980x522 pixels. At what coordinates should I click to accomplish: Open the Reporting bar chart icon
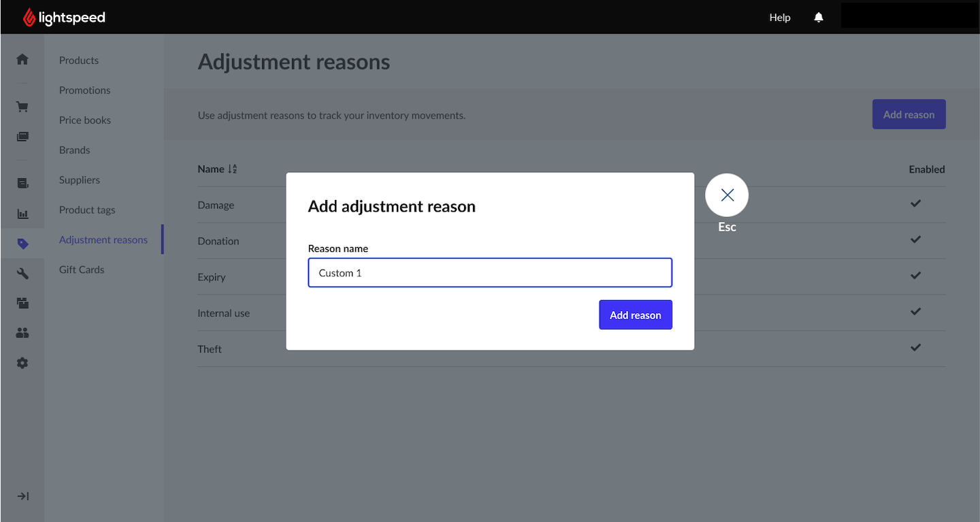coord(22,213)
